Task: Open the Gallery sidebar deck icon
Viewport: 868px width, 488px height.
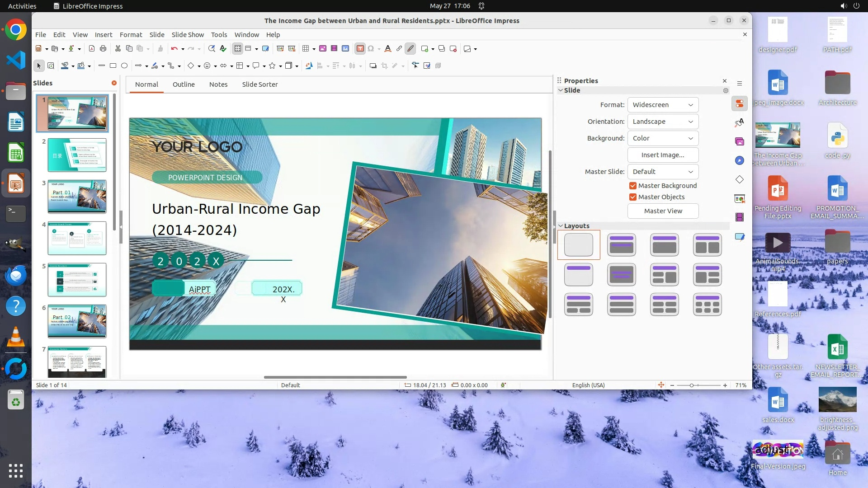Action: click(740, 141)
